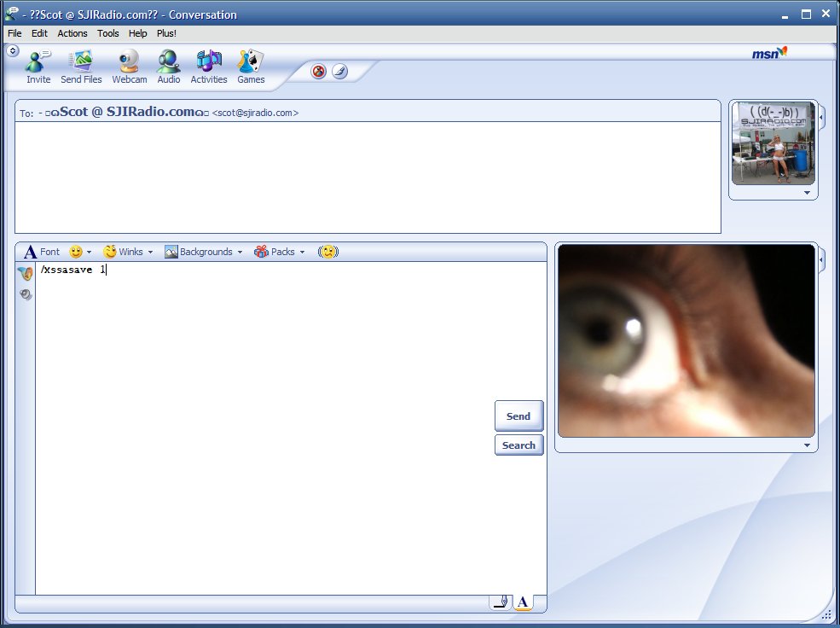The width and height of the screenshot is (840, 628).
Task: Open contact display picture options arrow
Action: [x=807, y=193]
